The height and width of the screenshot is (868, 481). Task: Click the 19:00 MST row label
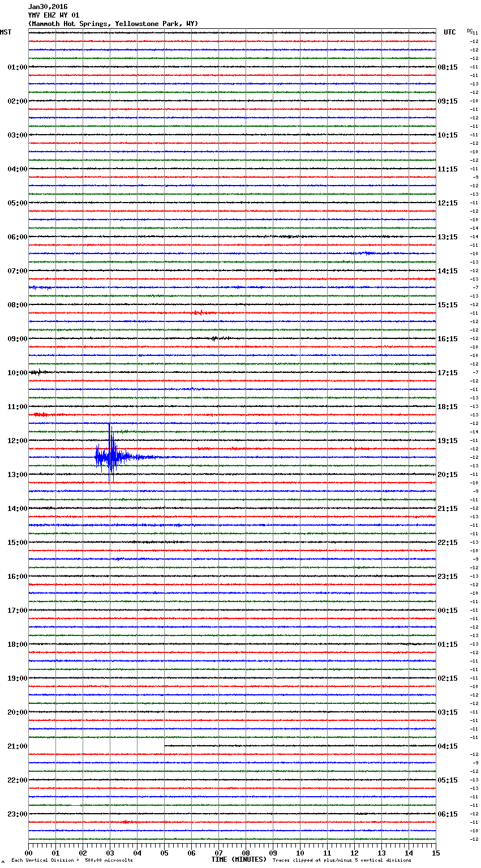pyautogui.click(x=18, y=678)
